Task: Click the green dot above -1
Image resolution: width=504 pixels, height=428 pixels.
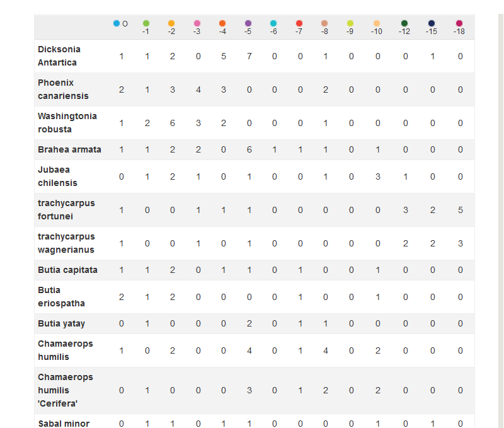Action: (146, 23)
